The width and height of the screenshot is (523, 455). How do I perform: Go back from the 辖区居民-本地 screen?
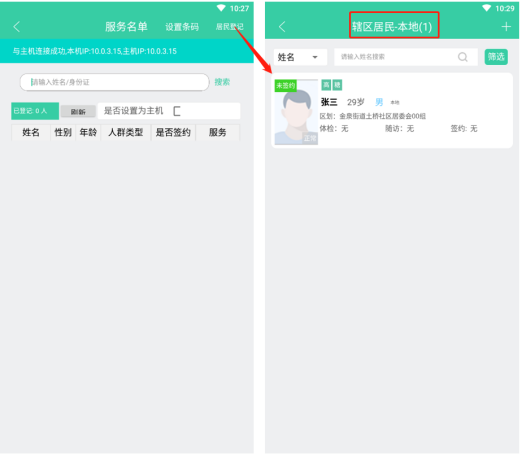point(282,27)
